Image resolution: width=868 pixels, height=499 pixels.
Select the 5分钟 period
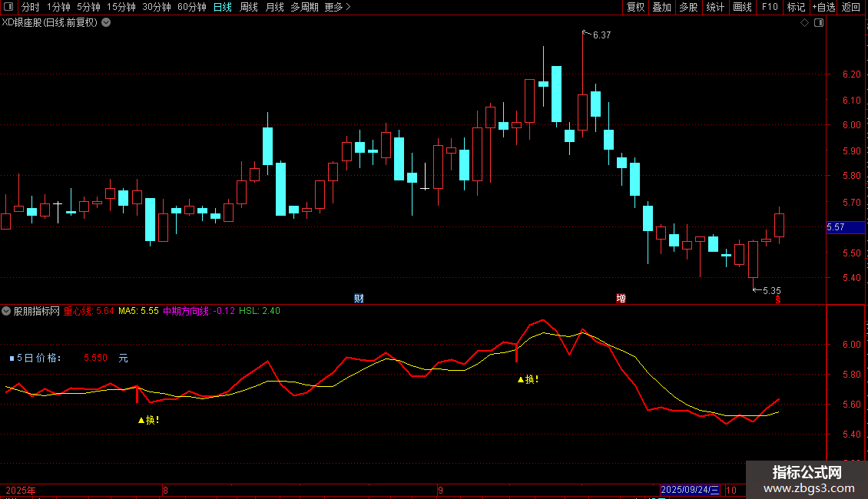coord(88,7)
